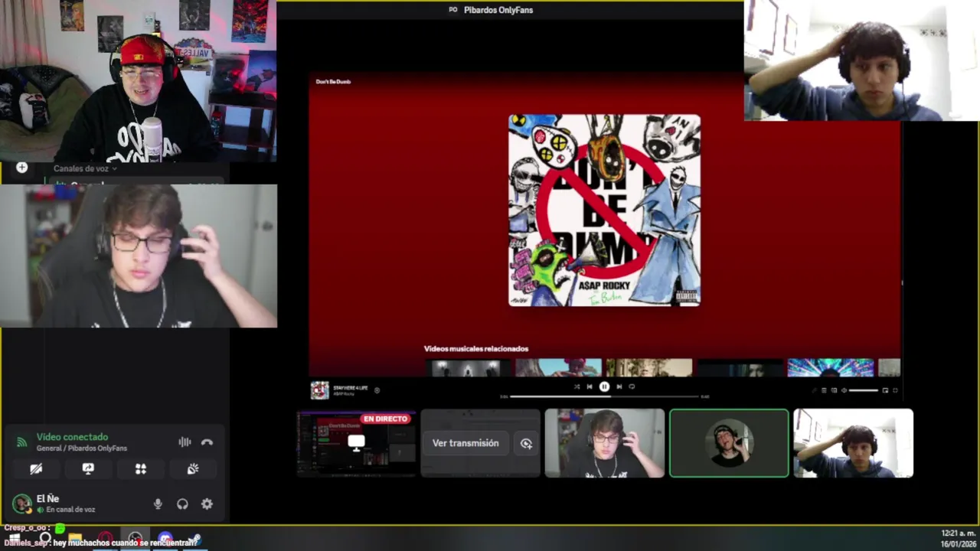
Task: Open the Steam taskbar icon
Action: (194, 538)
